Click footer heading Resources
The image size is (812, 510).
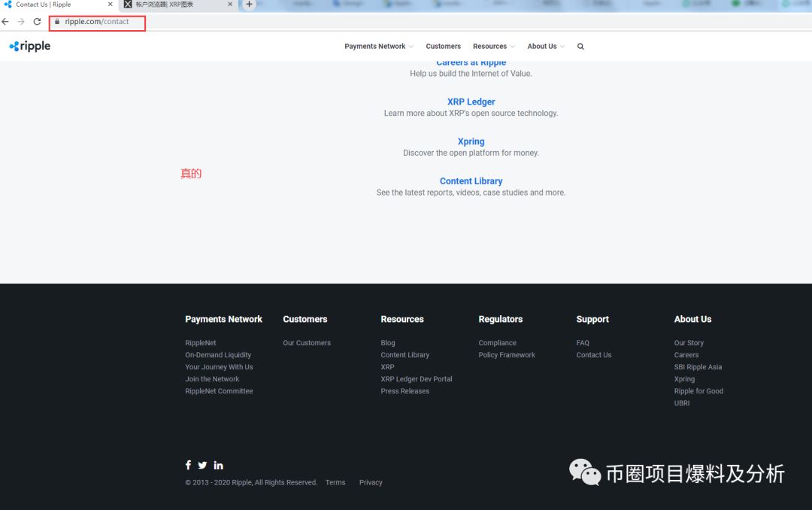(402, 319)
